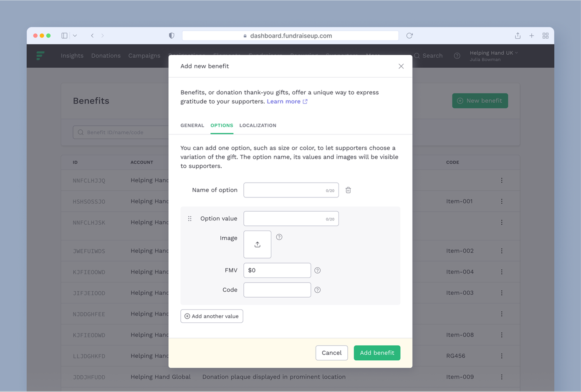The height and width of the screenshot is (392, 581).
Task: Open the kebab menu for Item-001 row
Action: [501, 201]
